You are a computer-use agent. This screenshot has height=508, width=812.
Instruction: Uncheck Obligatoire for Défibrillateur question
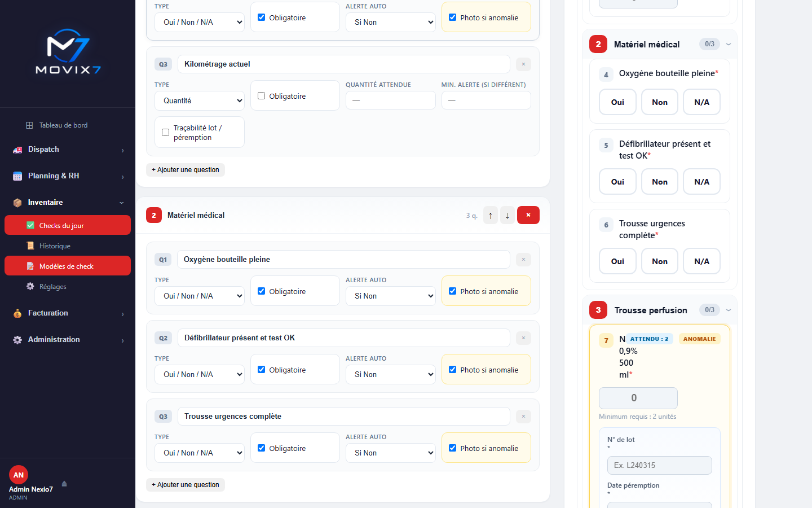262,370
